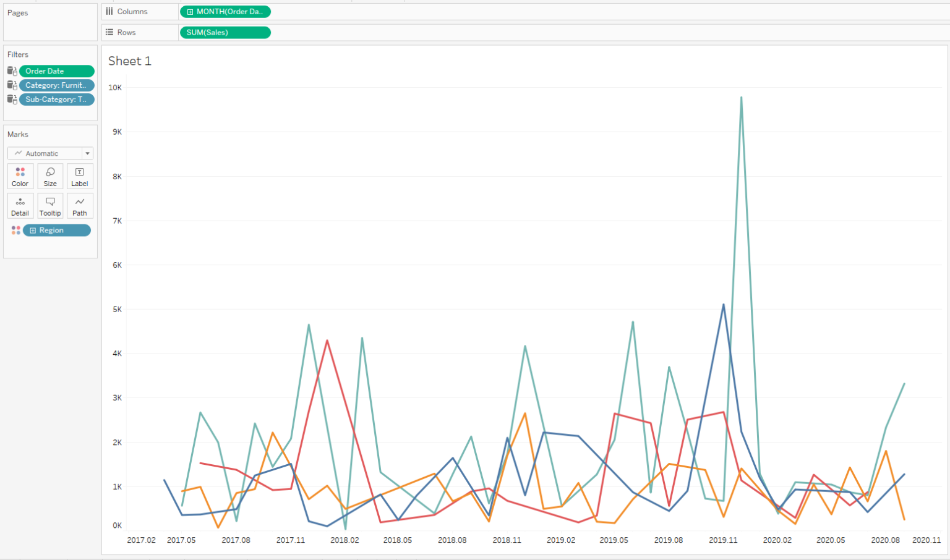The width and height of the screenshot is (950, 560).
Task: Click the Detail icon on the Marks card
Action: [x=20, y=206]
